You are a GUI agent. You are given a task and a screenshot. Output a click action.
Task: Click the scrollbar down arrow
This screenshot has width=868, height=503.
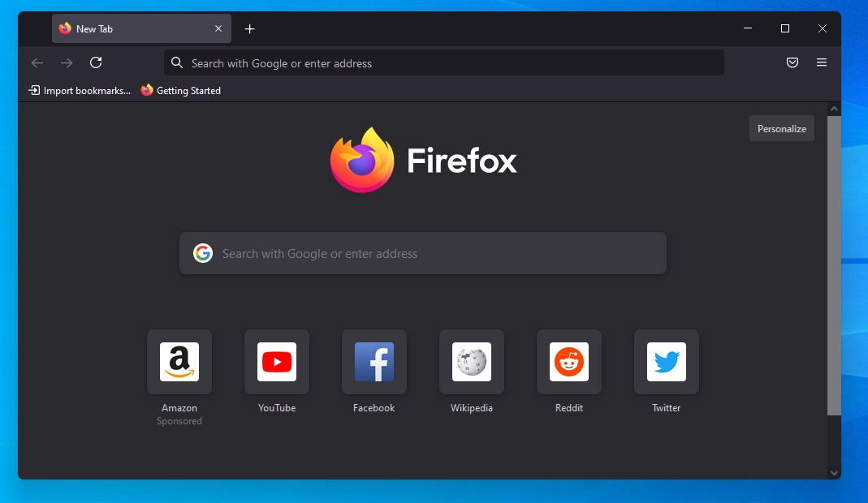tap(834, 472)
